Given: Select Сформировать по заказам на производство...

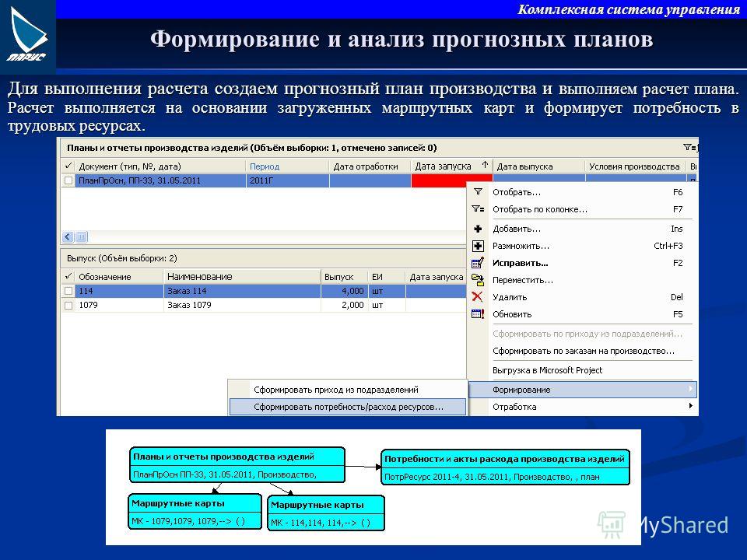Looking at the screenshot, I should [x=583, y=351].
